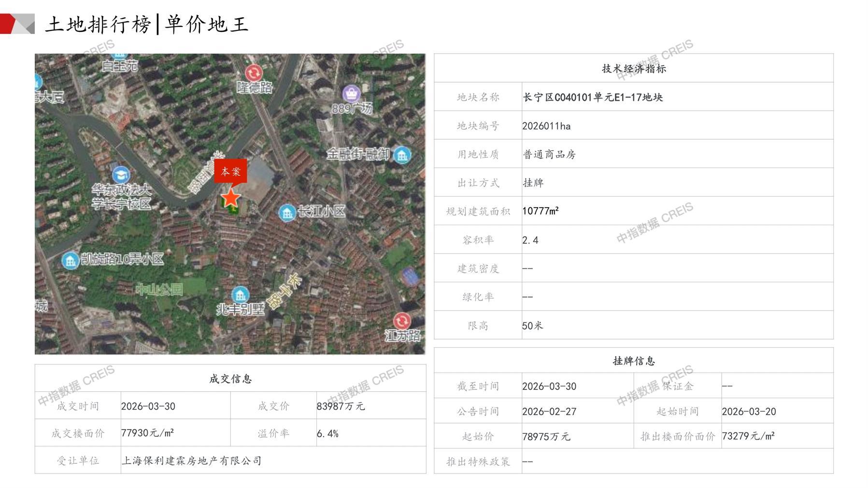Click the 凯旋路10弄小区 building icon
868x488 pixels.
71,260
